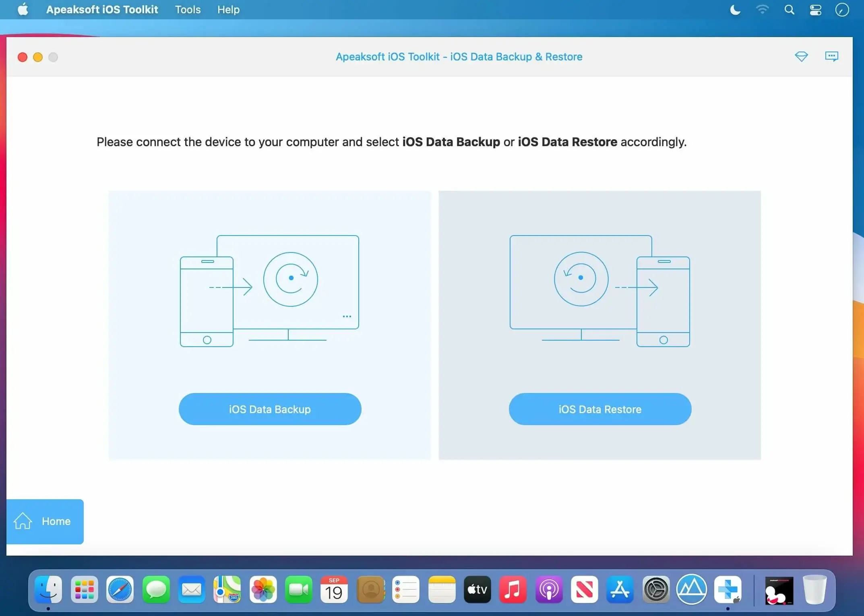
Task: Open Spotlight search in the menu bar
Action: (x=789, y=10)
